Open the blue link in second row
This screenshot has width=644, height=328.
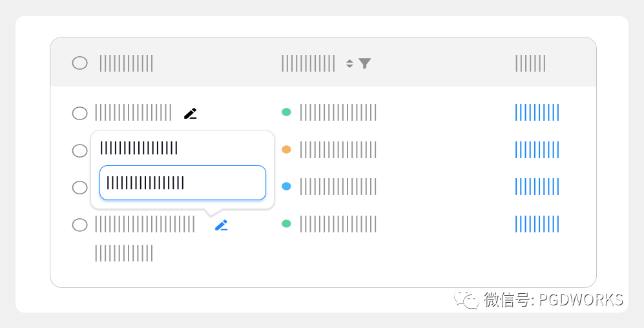537,150
